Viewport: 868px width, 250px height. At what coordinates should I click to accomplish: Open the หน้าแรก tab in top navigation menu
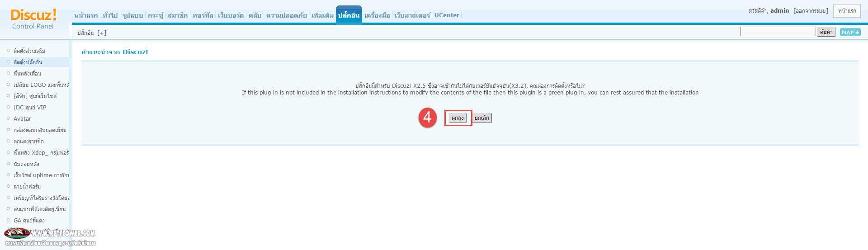[86, 15]
